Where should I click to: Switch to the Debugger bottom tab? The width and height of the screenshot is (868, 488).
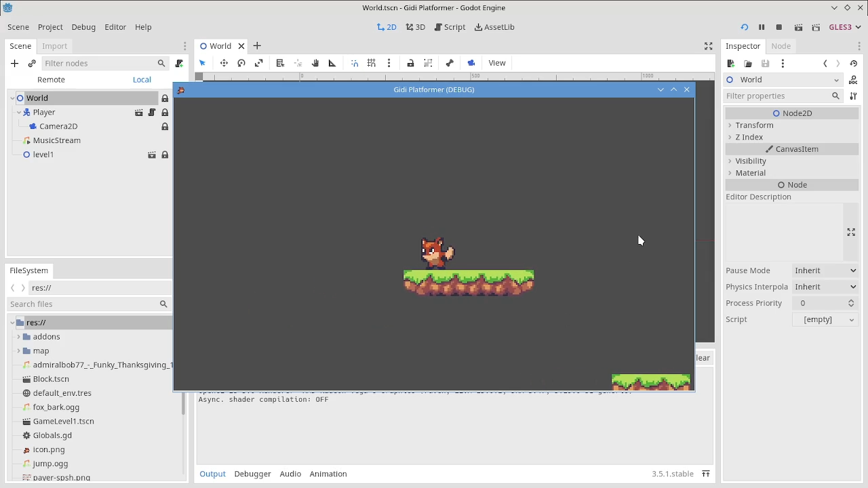tap(252, 474)
